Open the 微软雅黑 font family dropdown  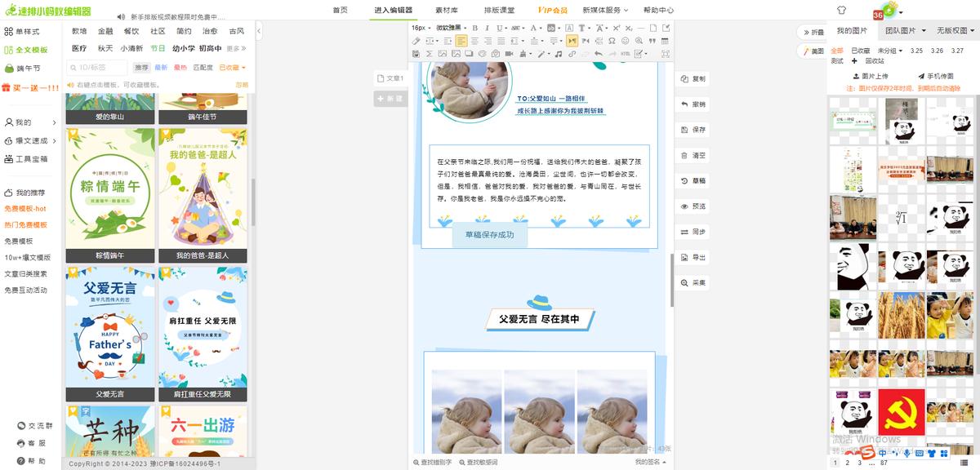click(449, 29)
